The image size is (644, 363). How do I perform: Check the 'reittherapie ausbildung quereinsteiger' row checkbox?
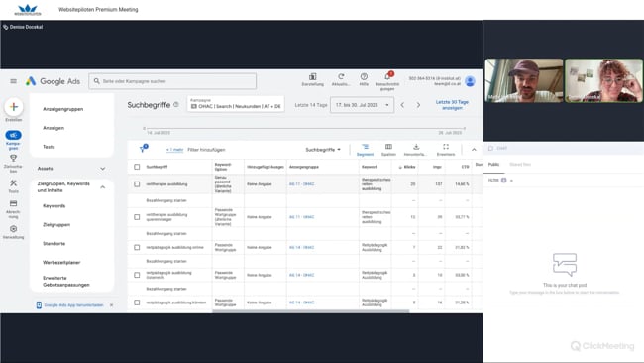137,217
